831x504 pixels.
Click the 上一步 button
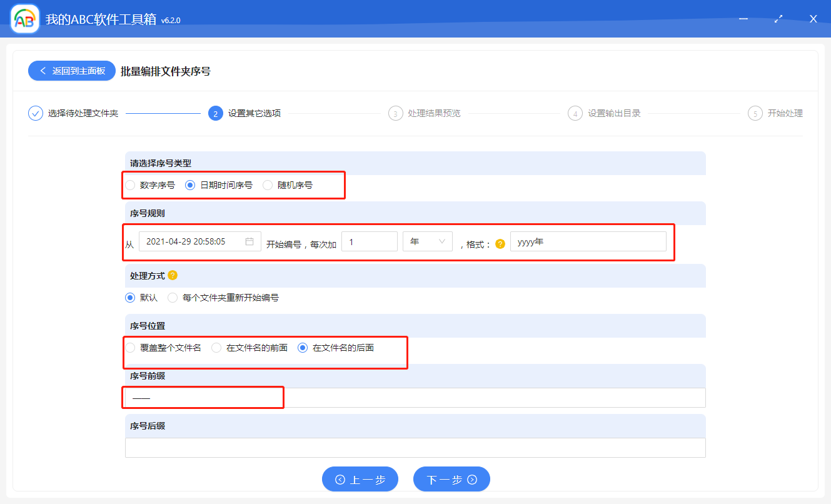pyautogui.click(x=360, y=479)
